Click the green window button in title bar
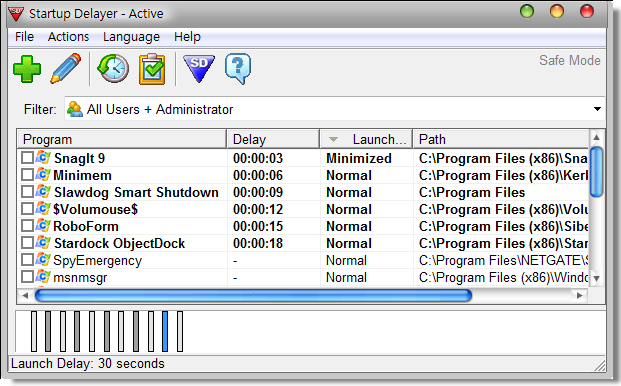 click(527, 12)
